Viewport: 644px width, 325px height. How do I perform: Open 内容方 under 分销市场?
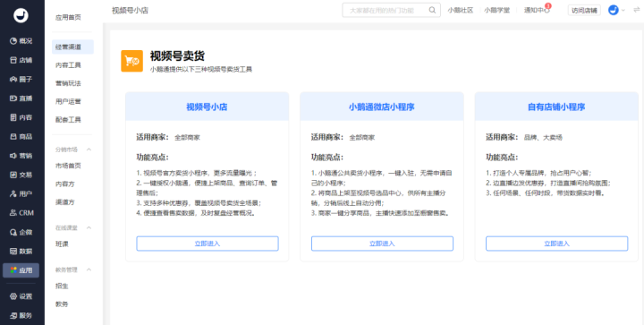65,184
